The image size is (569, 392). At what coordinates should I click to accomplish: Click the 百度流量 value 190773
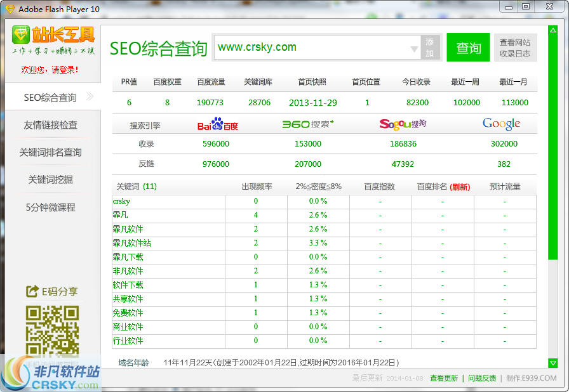coord(210,103)
